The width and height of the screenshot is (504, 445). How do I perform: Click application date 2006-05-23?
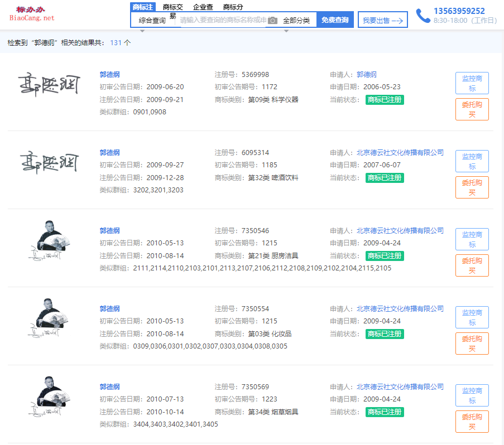(382, 86)
